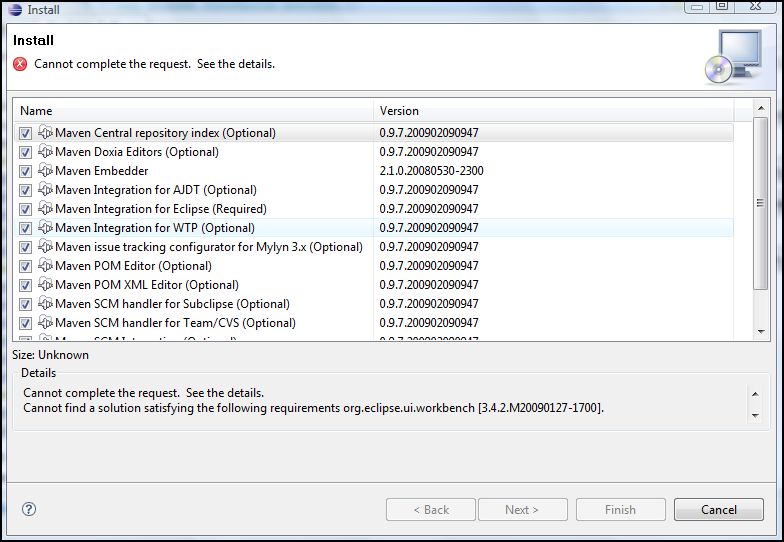Click the Maven Integration for WTP icon
Image resolution: width=784 pixels, height=542 pixels.
pos(45,228)
